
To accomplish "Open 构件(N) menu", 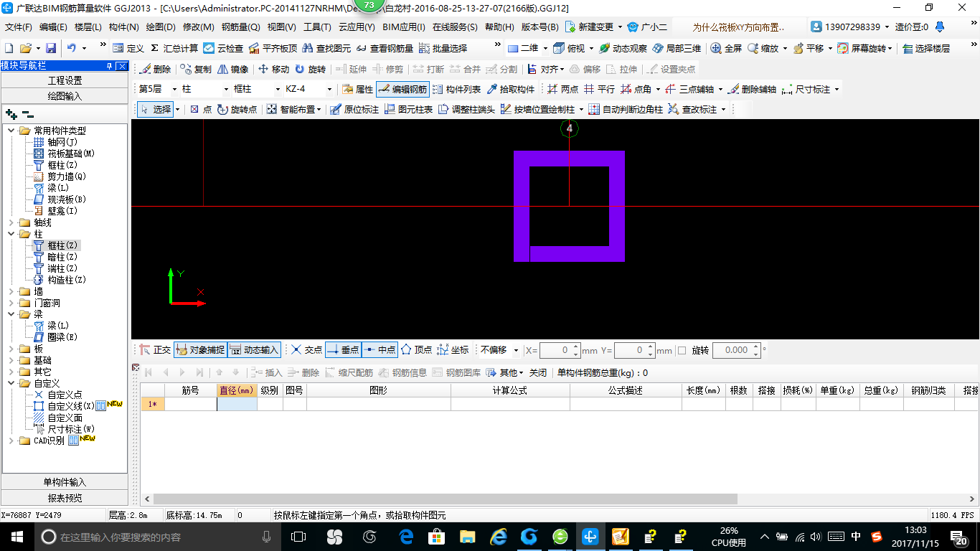I will tap(123, 27).
